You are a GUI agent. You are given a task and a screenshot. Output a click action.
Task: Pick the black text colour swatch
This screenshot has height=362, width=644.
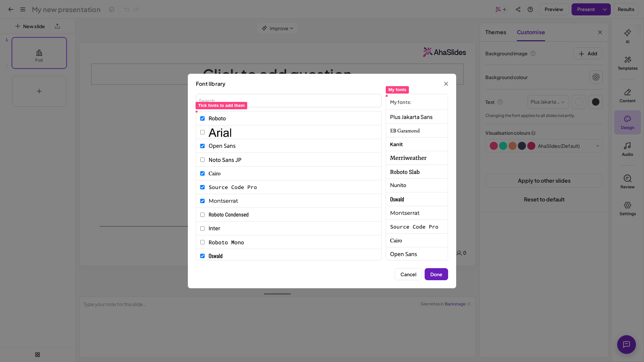tap(595, 102)
